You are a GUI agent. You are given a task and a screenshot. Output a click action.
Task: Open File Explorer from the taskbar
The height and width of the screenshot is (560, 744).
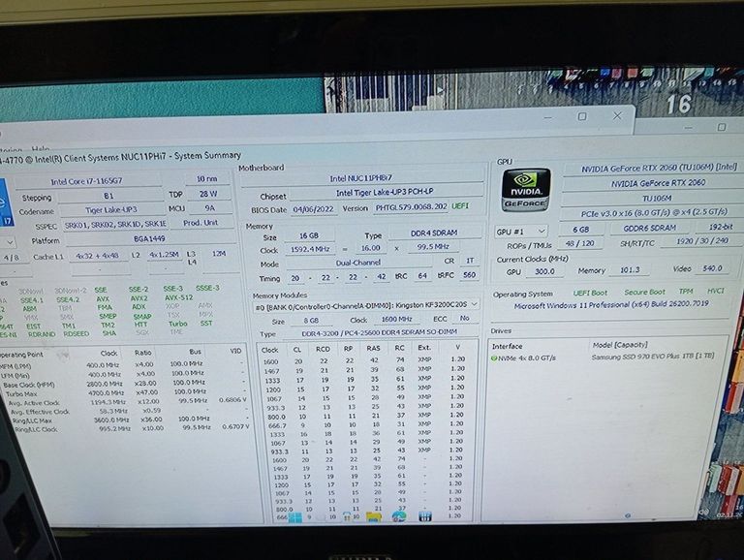373,516
